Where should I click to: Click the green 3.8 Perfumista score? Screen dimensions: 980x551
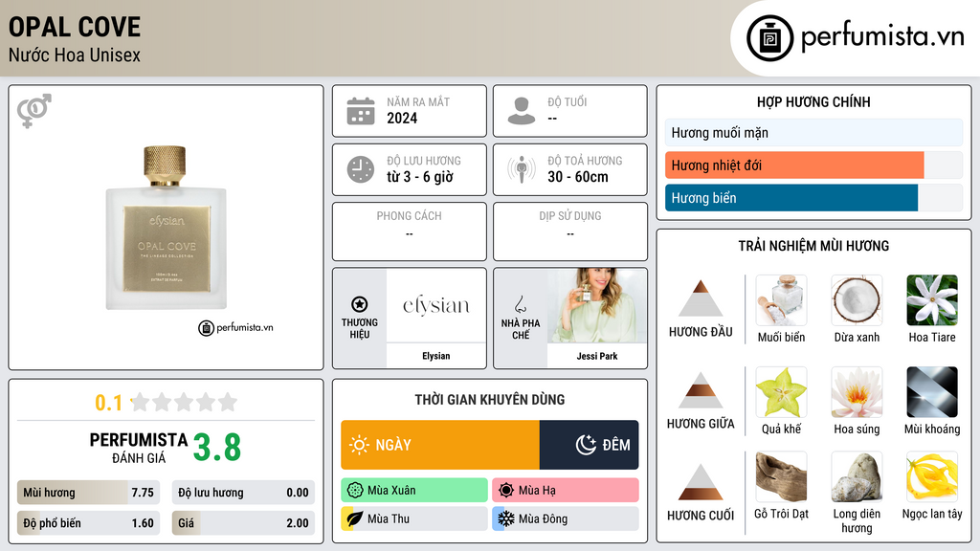click(x=217, y=448)
